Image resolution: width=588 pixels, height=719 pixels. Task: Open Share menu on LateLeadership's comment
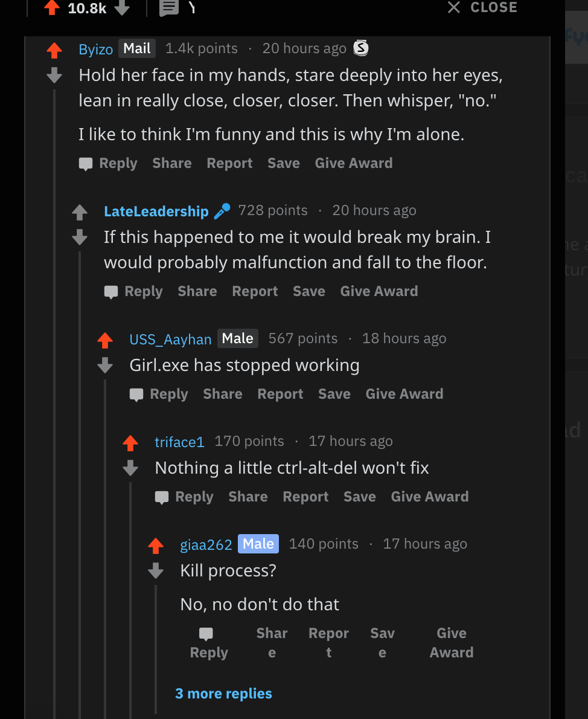197,291
